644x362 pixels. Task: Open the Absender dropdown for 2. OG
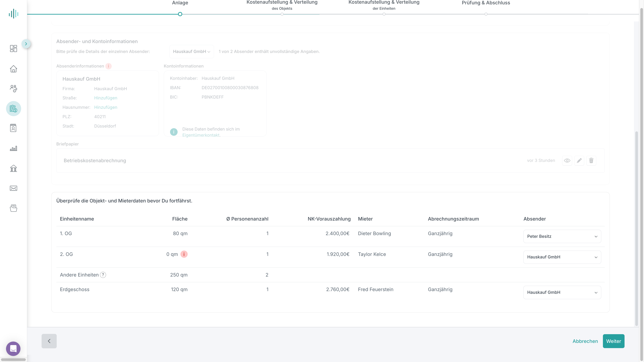(x=562, y=257)
